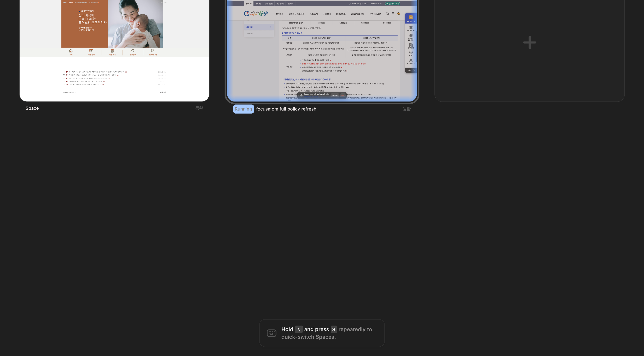Click the Gwangyang city logo
The width and height of the screenshot is (644, 356).
(256, 13)
